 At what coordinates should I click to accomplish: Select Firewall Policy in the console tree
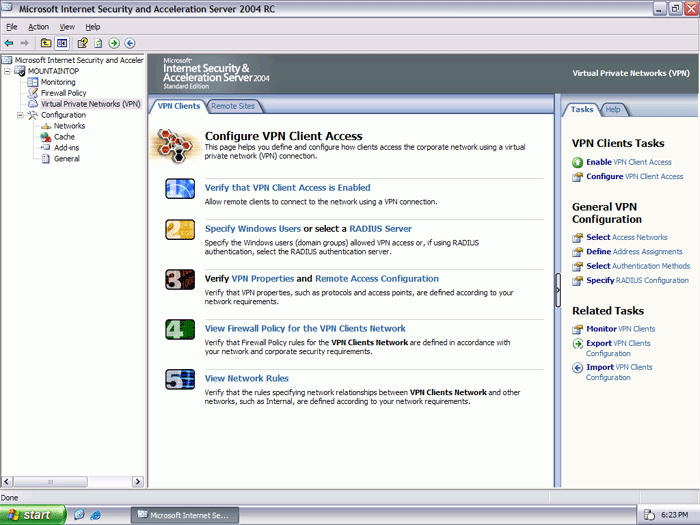pos(63,93)
